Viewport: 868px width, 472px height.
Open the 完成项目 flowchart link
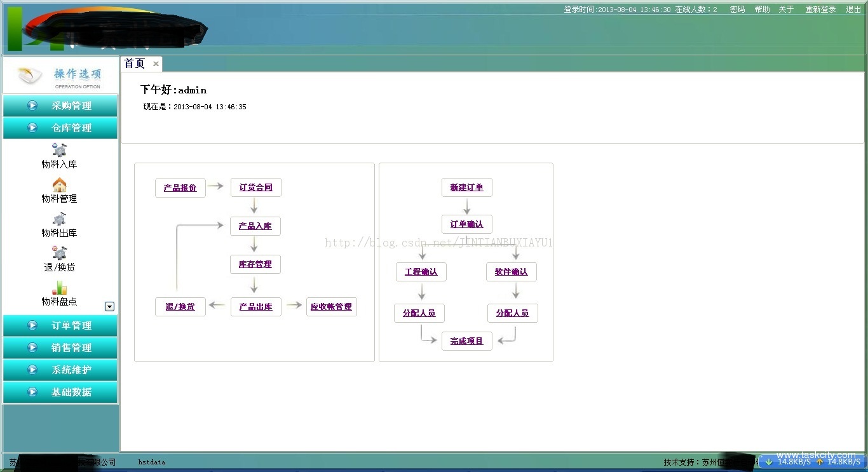(467, 341)
